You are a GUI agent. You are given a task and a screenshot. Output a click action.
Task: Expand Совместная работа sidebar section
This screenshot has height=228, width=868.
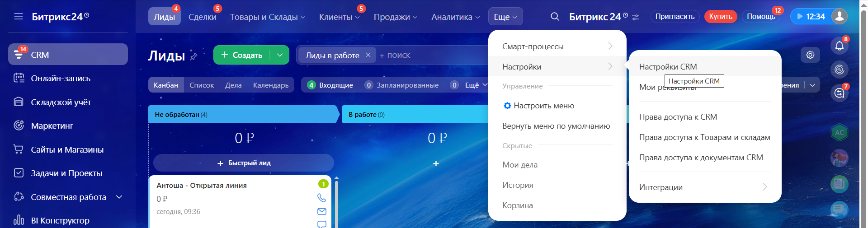pyautogui.click(x=119, y=197)
